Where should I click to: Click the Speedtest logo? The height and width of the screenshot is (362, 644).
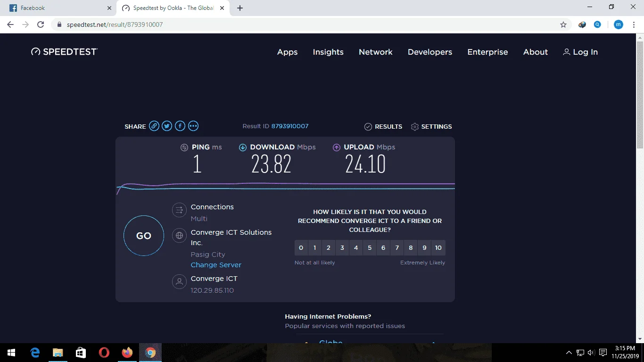[x=64, y=52]
